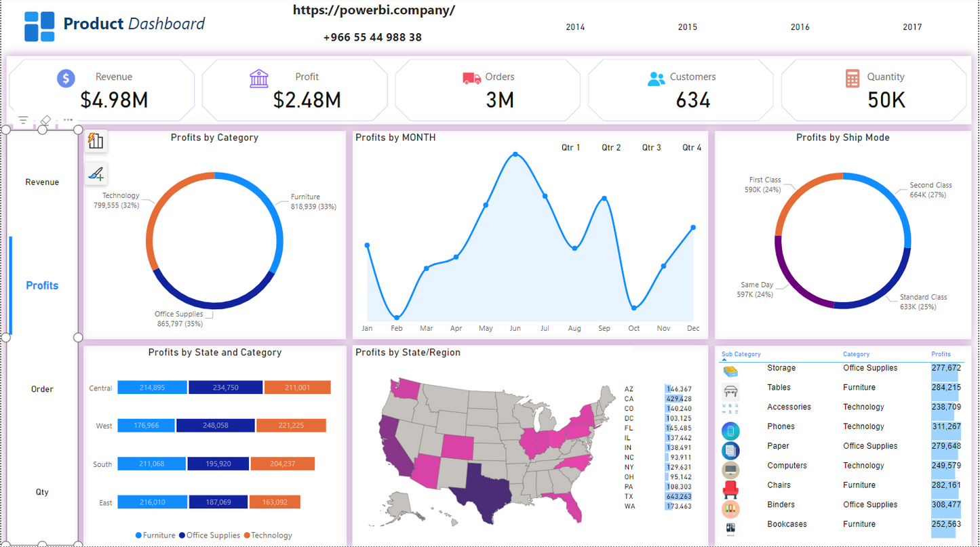Click the powerbi.company URL link
Screen dimensions: 980x547
pos(374,11)
